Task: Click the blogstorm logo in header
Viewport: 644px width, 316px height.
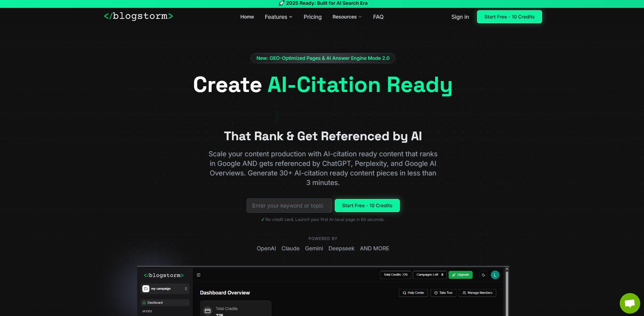Action: click(x=139, y=16)
